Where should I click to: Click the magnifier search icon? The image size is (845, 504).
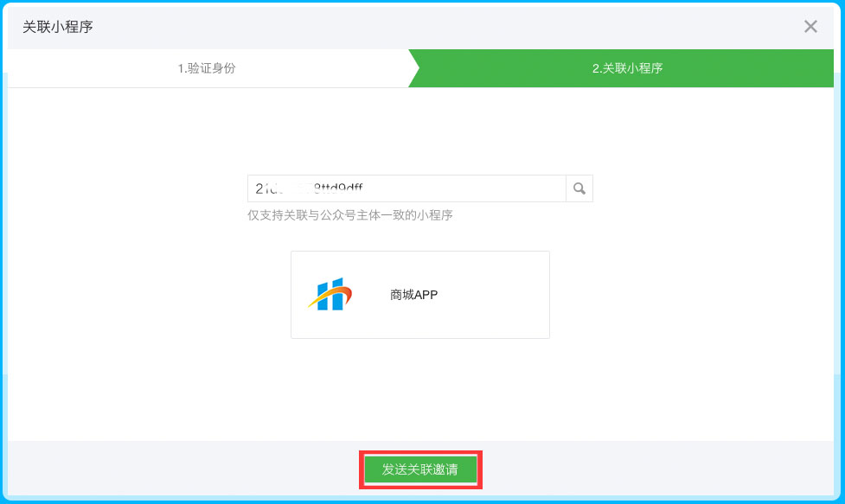[x=579, y=188]
